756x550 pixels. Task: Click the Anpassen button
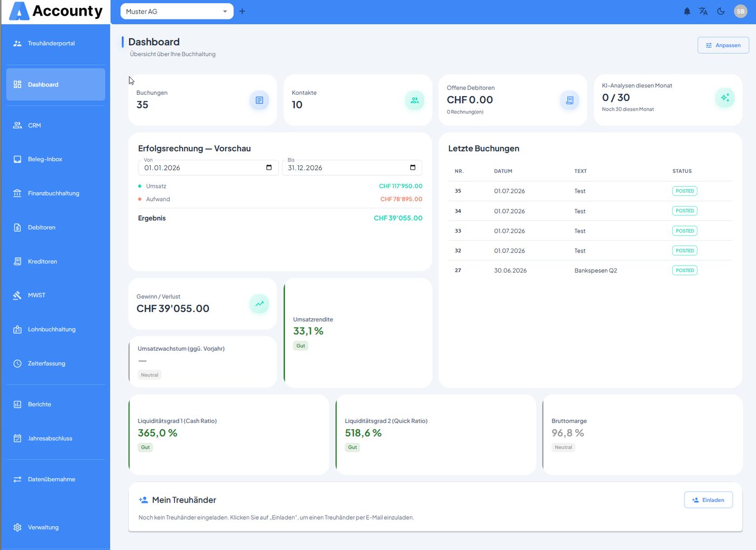[x=723, y=45]
